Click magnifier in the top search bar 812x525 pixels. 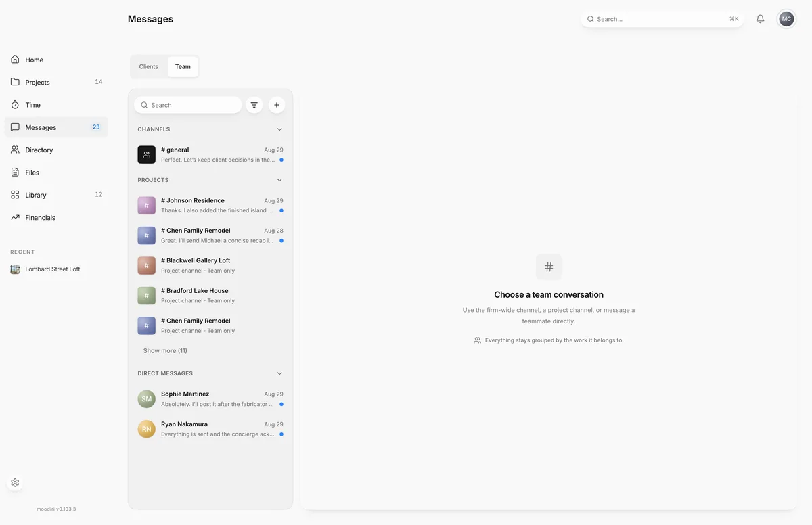(591, 19)
